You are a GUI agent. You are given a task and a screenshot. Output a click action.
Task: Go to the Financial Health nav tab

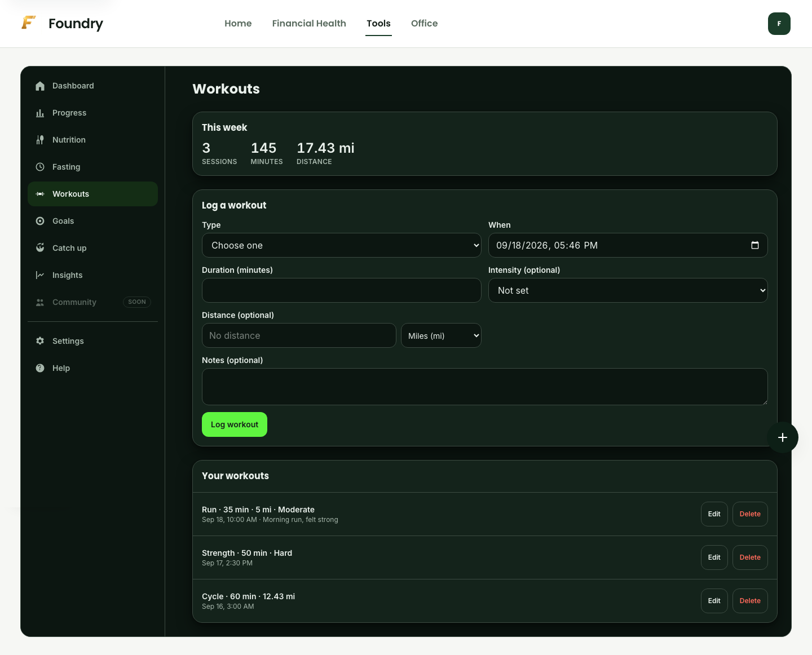coord(309,23)
